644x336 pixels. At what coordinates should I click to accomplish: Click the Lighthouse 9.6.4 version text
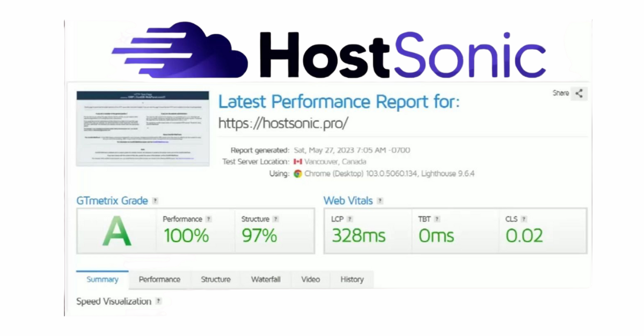click(x=447, y=174)
